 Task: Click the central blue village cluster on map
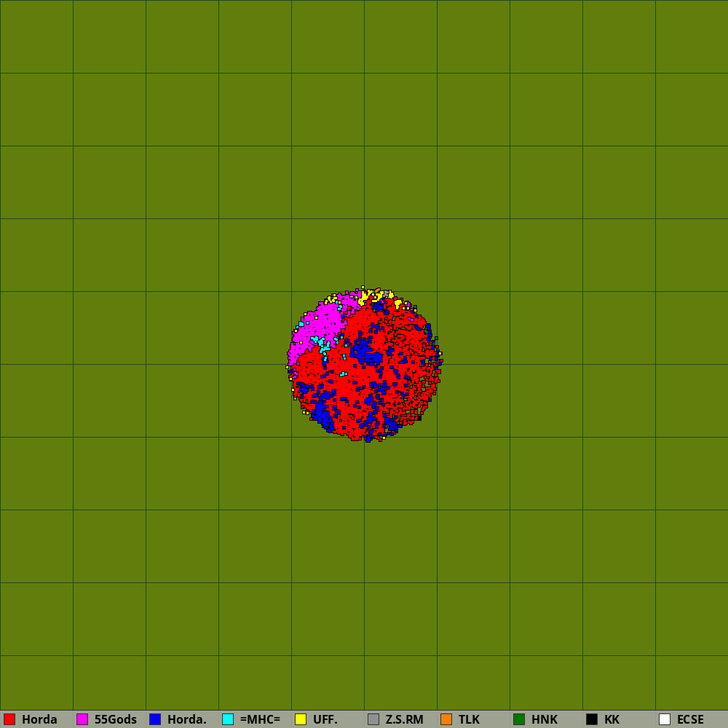(366, 352)
